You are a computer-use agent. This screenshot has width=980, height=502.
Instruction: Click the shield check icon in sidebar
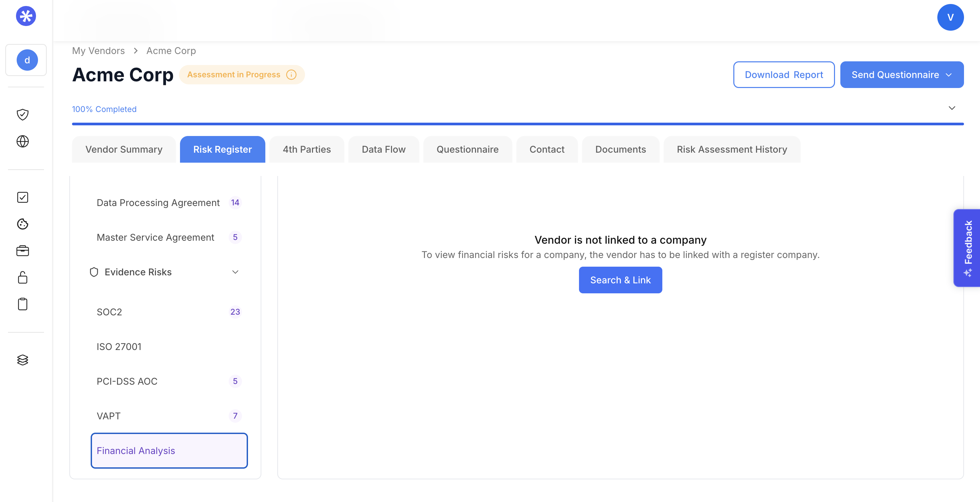pyautogui.click(x=22, y=114)
